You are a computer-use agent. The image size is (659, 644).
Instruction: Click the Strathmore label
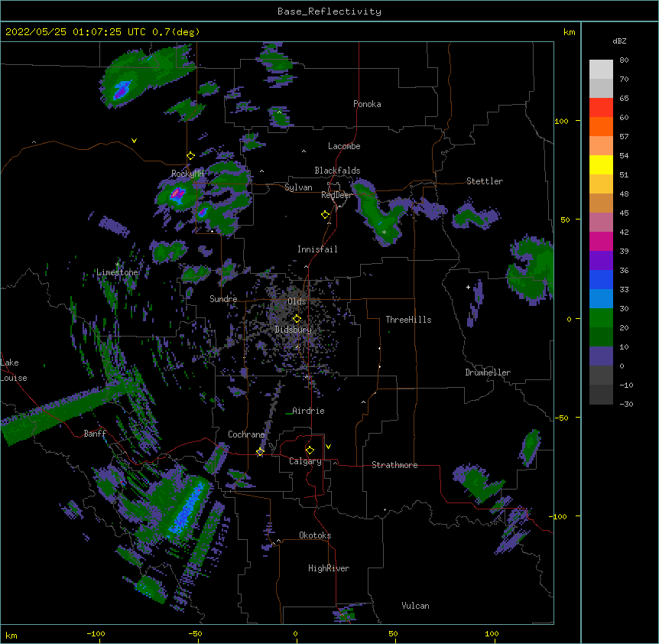(394, 465)
